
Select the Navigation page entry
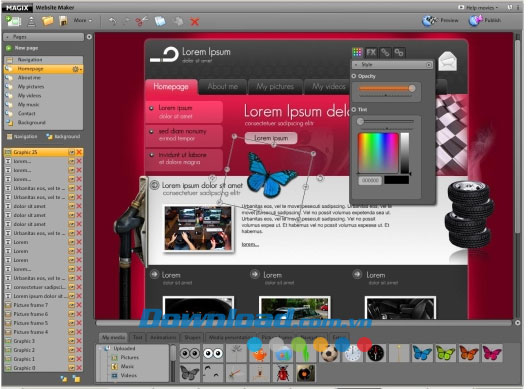[43, 60]
